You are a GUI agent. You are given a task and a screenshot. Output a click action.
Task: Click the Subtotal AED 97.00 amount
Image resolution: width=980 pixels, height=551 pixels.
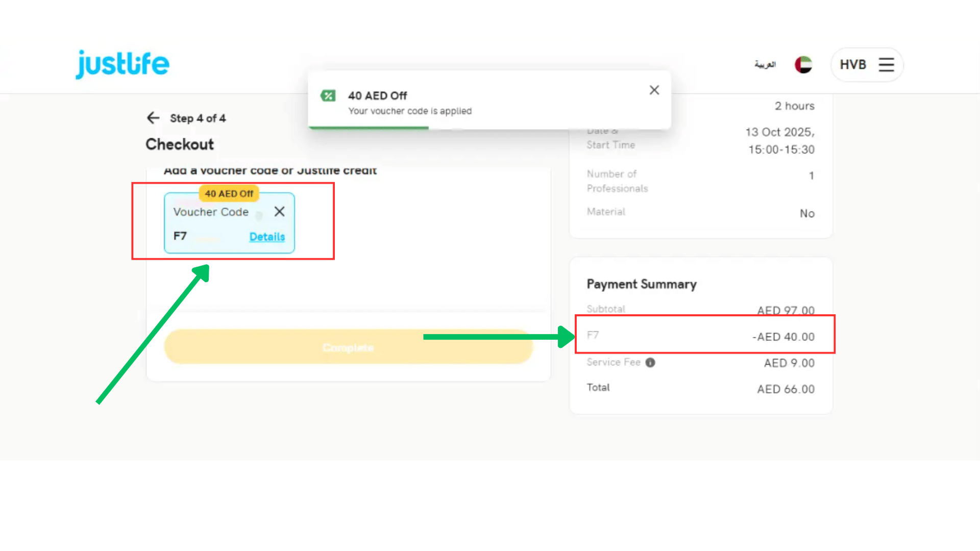pyautogui.click(x=786, y=310)
